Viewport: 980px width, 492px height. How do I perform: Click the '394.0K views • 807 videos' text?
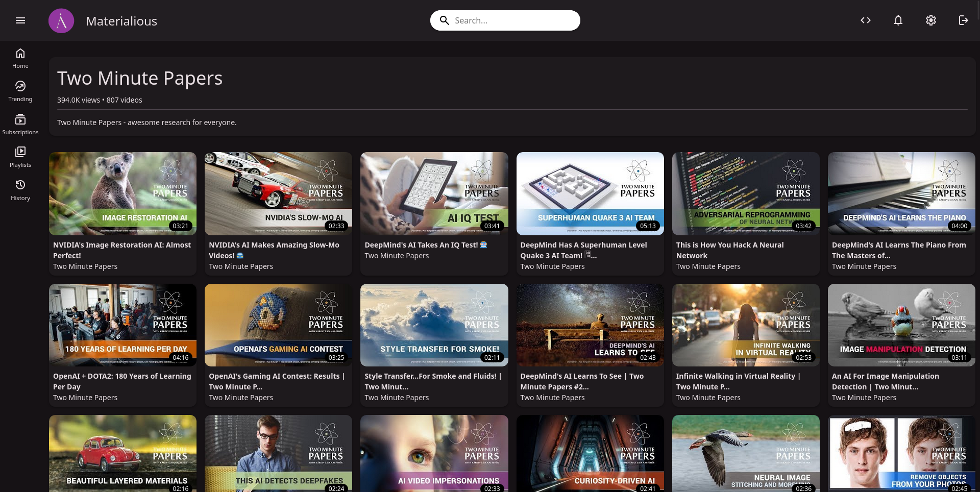(x=100, y=100)
